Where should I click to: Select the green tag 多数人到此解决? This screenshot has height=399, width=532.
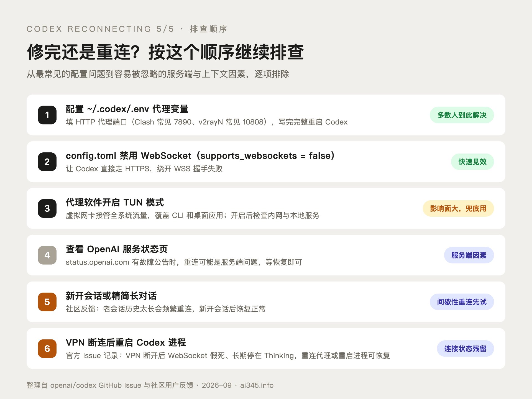click(x=462, y=115)
